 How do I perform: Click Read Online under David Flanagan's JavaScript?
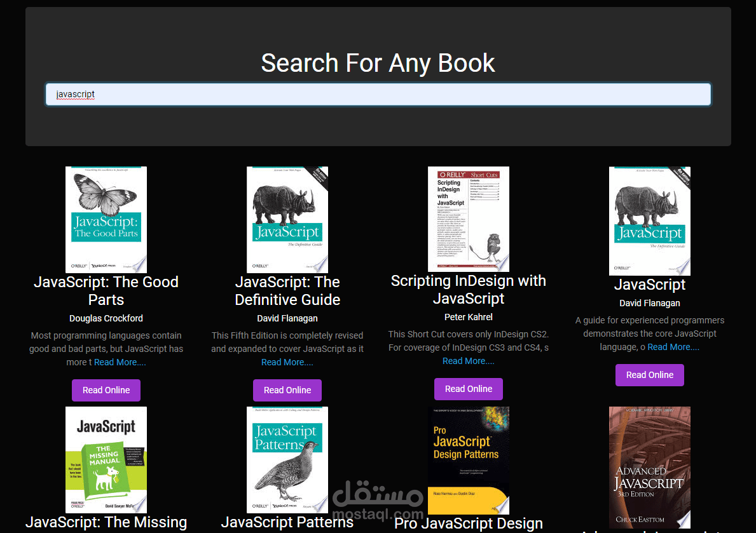pos(650,375)
